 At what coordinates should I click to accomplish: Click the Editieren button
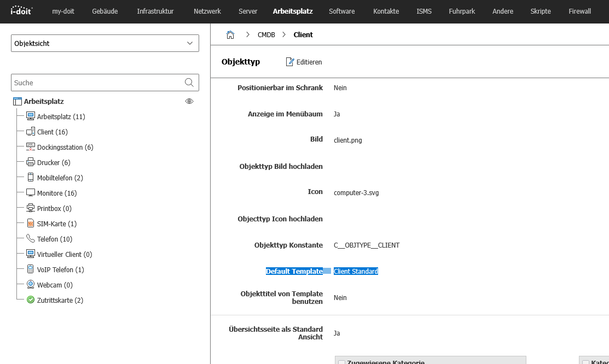(x=304, y=62)
